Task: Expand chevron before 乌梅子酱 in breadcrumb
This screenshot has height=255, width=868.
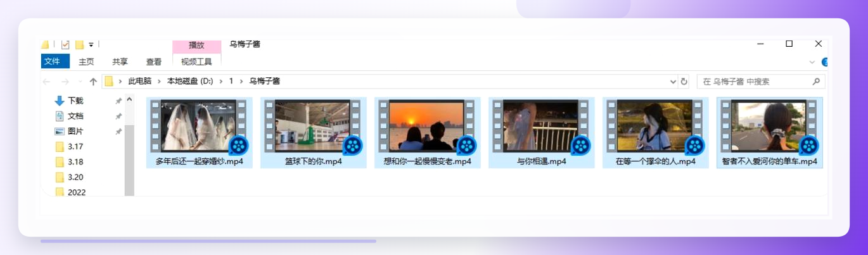Action: [242, 82]
